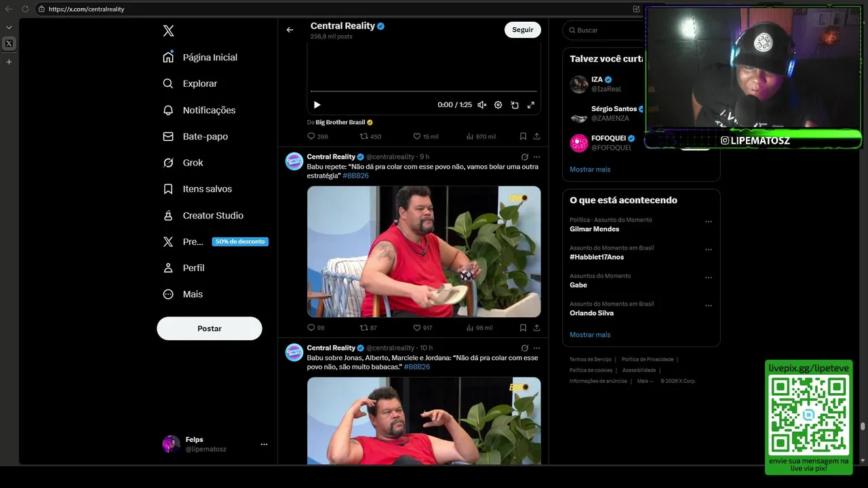868x488 pixels.
Task: Click the Postar button
Action: pyautogui.click(x=210, y=328)
